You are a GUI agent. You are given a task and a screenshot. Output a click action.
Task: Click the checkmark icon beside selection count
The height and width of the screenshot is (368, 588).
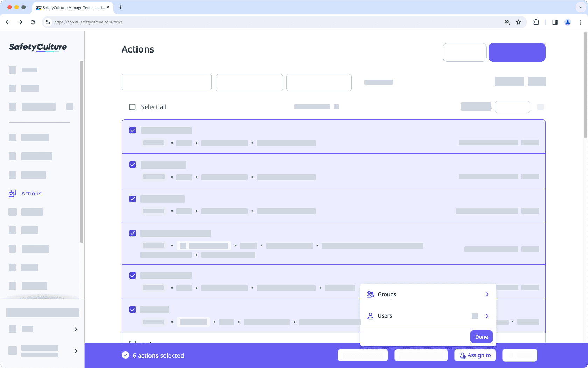tap(125, 355)
